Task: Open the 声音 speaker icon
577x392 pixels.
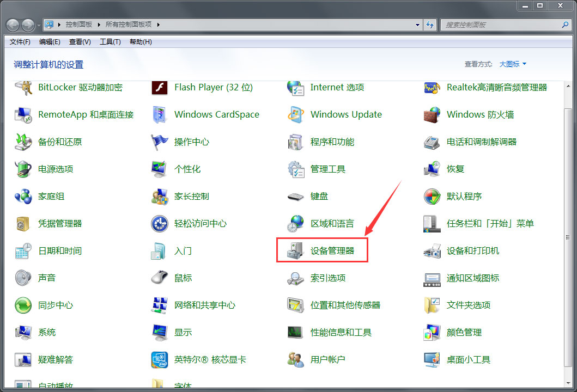Action: (23, 278)
